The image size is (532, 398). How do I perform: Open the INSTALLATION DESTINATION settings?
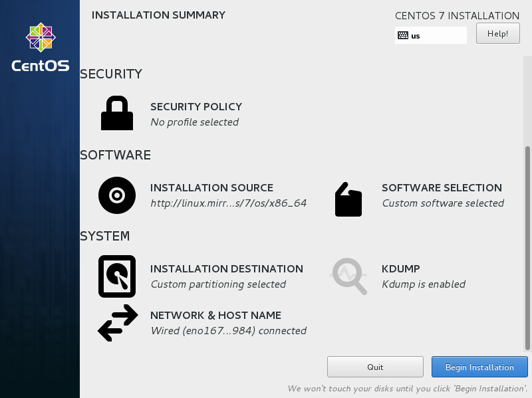pos(227,268)
